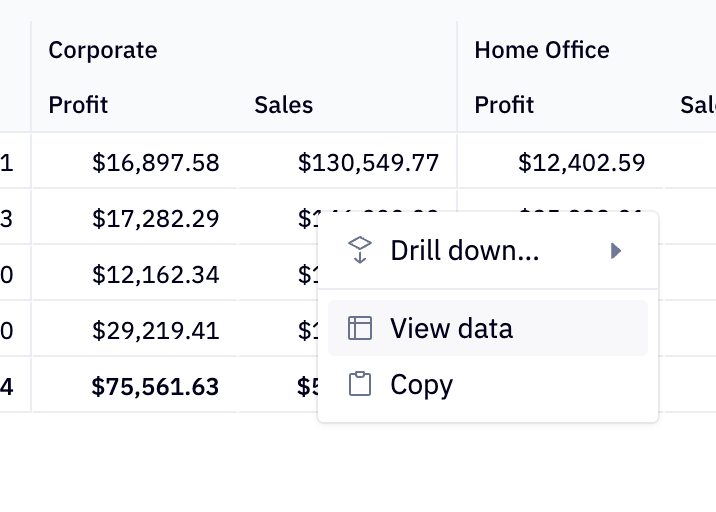Click the Home Office Profit column header
The image size is (716, 512).
[504, 105]
